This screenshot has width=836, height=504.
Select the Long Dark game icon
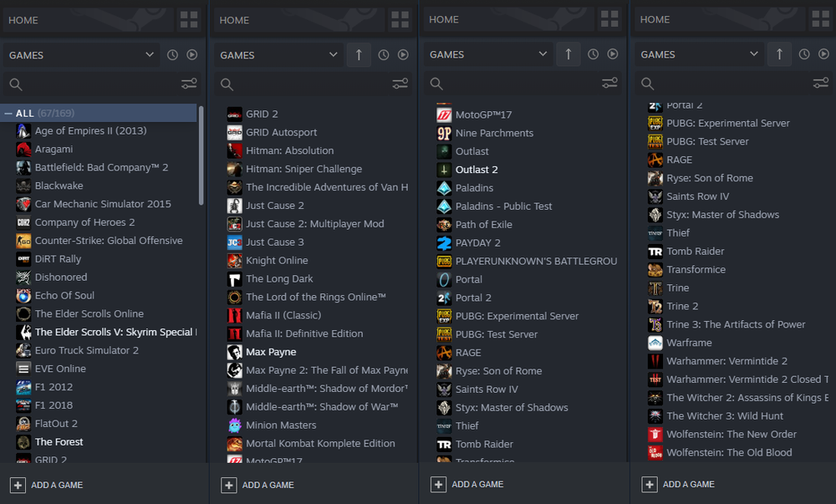[x=235, y=279]
